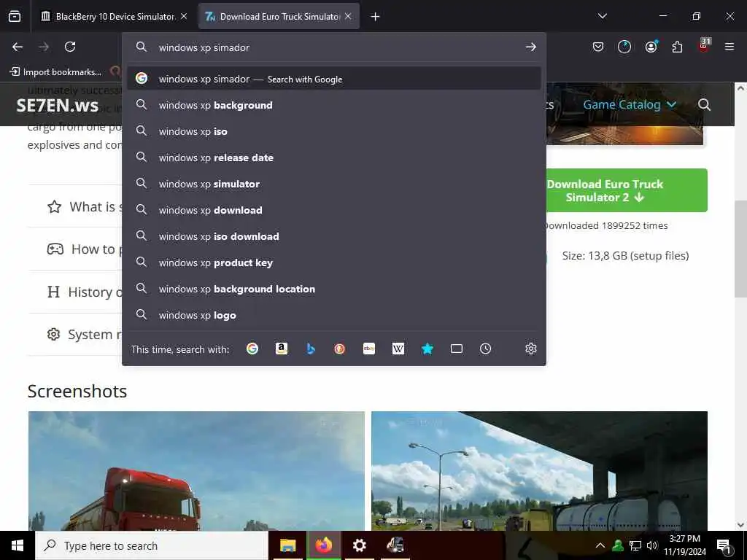747x560 pixels.
Task: Choose 'windows xp simador' Search with Google
Action: (x=334, y=79)
